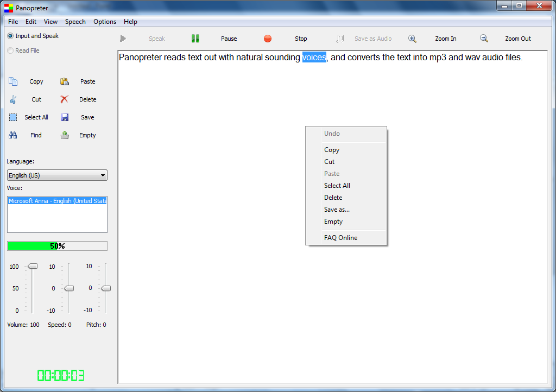The width and height of the screenshot is (556, 392).
Task: Open the Edit menu
Action: point(31,22)
